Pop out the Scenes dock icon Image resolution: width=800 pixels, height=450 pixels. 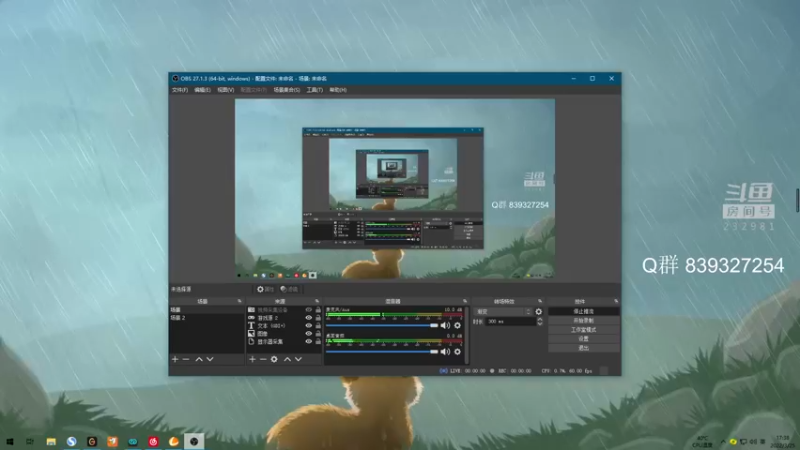pos(240,302)
